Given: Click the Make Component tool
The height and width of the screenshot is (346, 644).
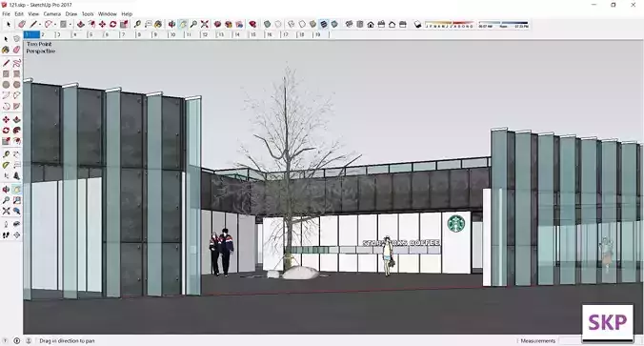Looking at the screenshot, I should click(16, 39).
